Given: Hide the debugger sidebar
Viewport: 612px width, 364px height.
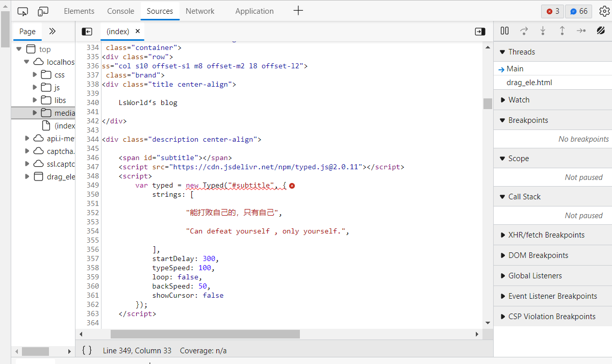Looking at the screenshot, I should (x=480, y=32).
